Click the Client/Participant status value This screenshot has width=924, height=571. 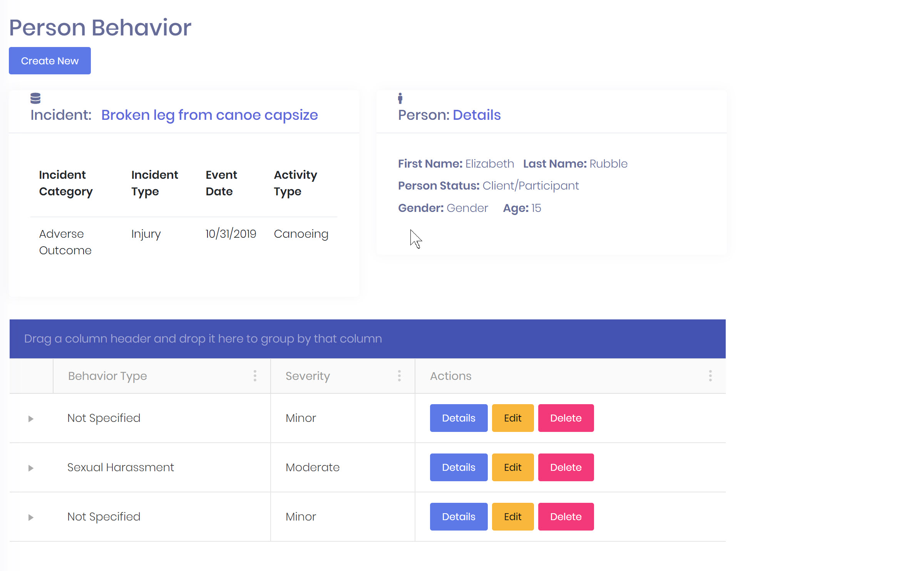pyautogui.click(x=531, y=186)
